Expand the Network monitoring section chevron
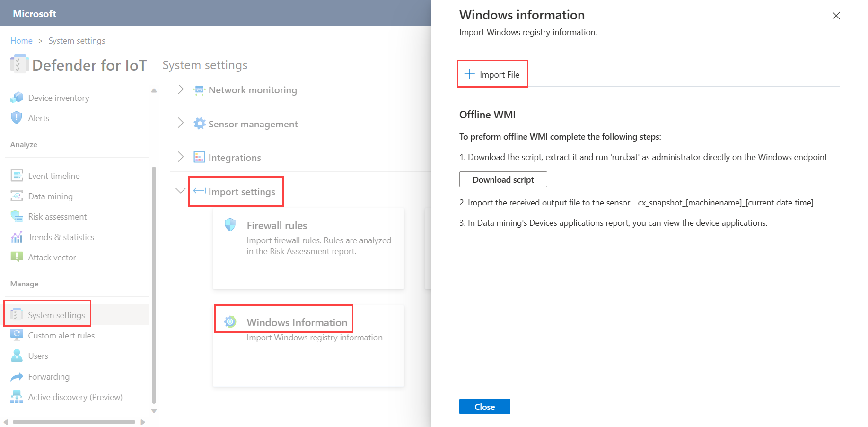 (181, 89)
